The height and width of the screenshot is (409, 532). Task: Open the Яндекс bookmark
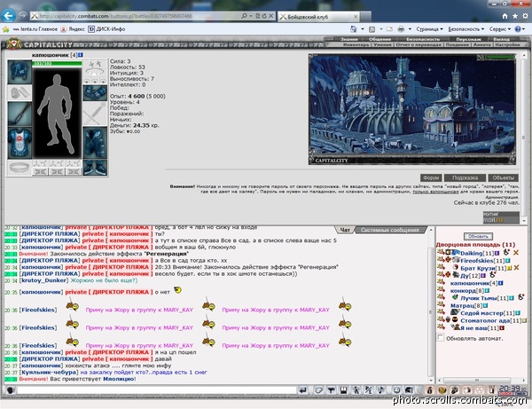[x=73, y=29]
